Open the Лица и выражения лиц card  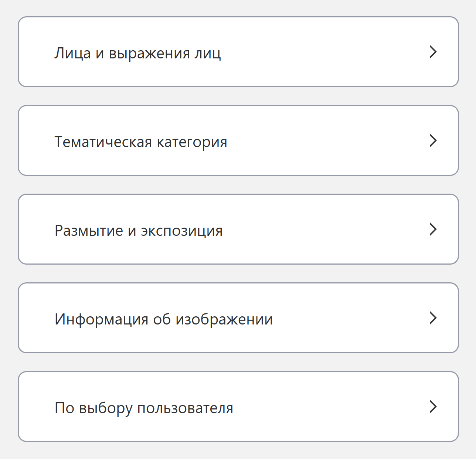click(238, 52)
